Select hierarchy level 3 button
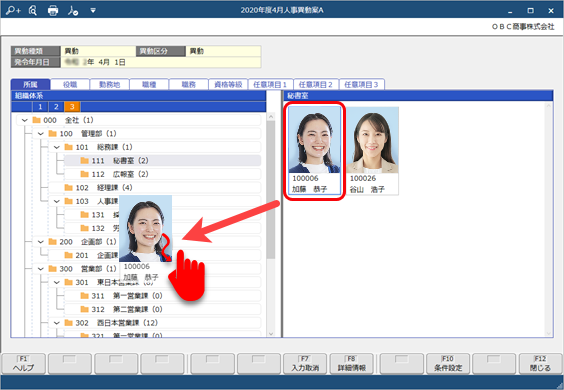This screenshot has width=564, height=390. [x=72, y=107]
